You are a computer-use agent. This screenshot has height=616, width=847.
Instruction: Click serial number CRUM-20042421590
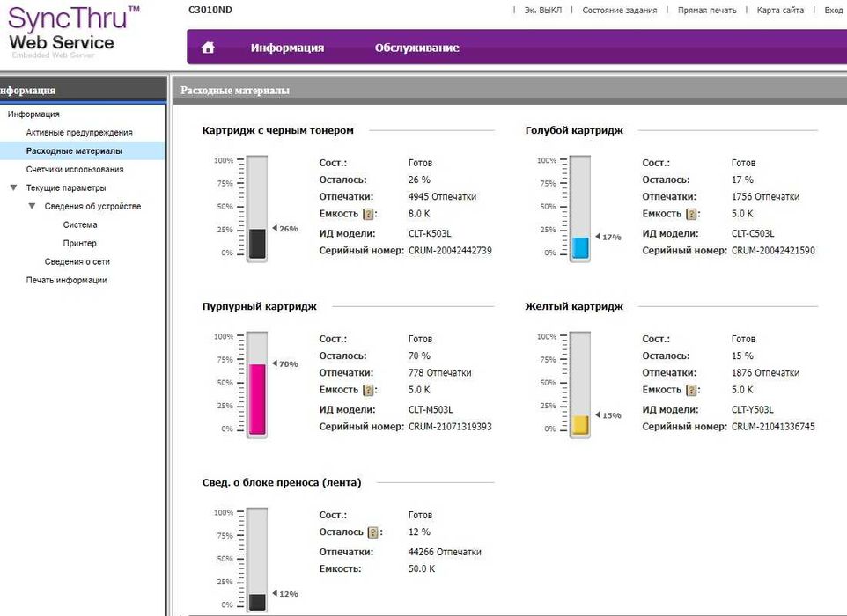(773, 251)
